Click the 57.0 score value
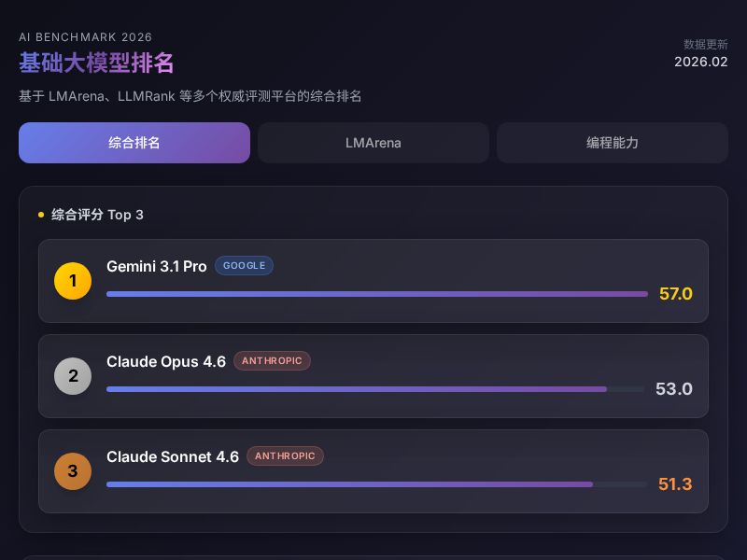This screenshot has width=747, height=560. [x=676, y=294]
